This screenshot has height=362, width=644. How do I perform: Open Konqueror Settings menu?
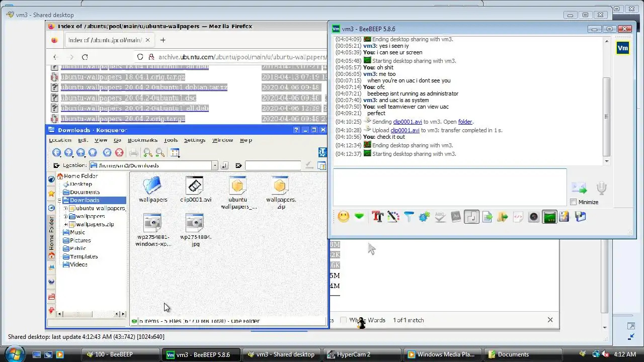pos(195,140)
